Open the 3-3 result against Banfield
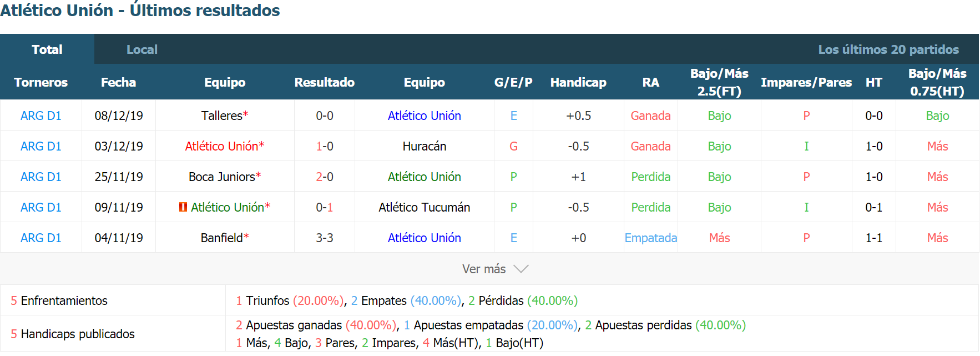This screenshot has height=356, width=980. (325, 238)
